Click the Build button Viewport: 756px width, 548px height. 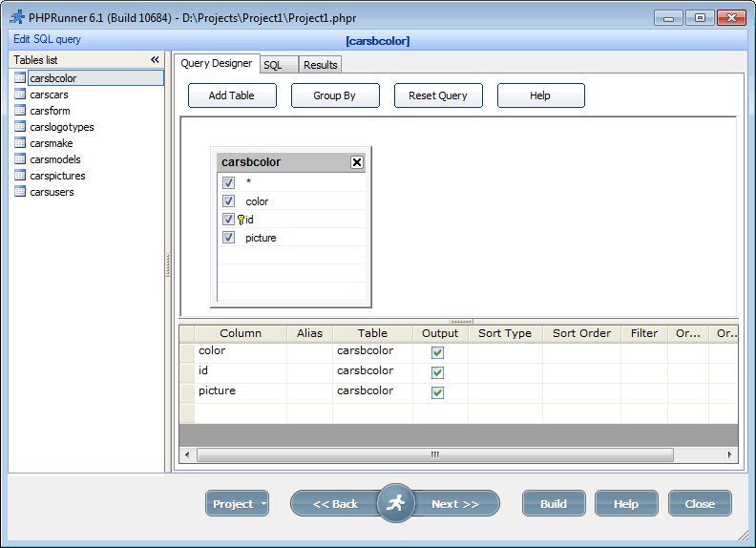[554, 504]
